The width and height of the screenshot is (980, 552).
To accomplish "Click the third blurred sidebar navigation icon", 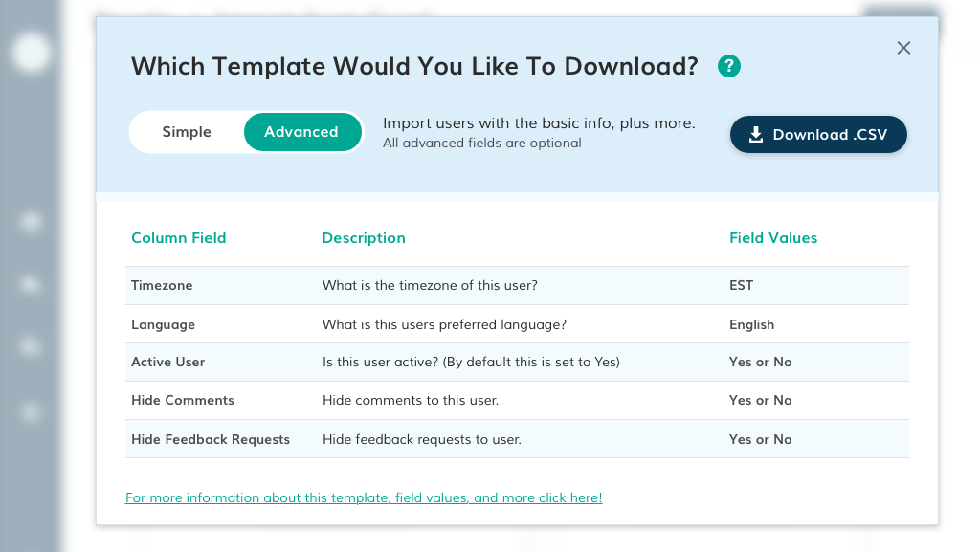I will [x=31, y=346].
